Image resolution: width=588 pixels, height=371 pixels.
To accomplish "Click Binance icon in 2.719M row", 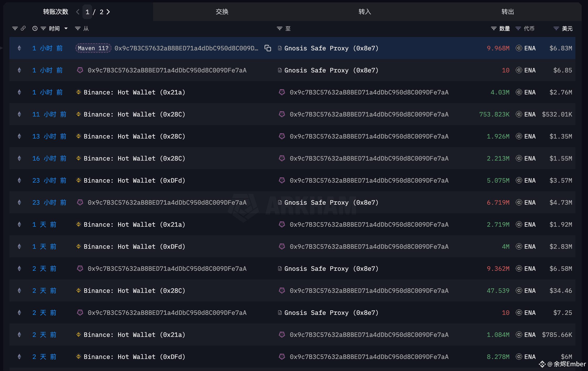I will pyautogui.click(x=78, y=224).
